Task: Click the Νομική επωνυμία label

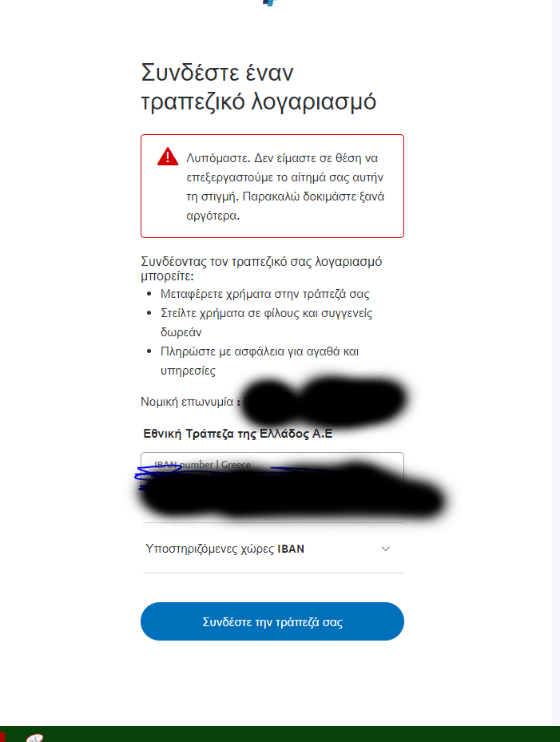Action: coord(190,402)
